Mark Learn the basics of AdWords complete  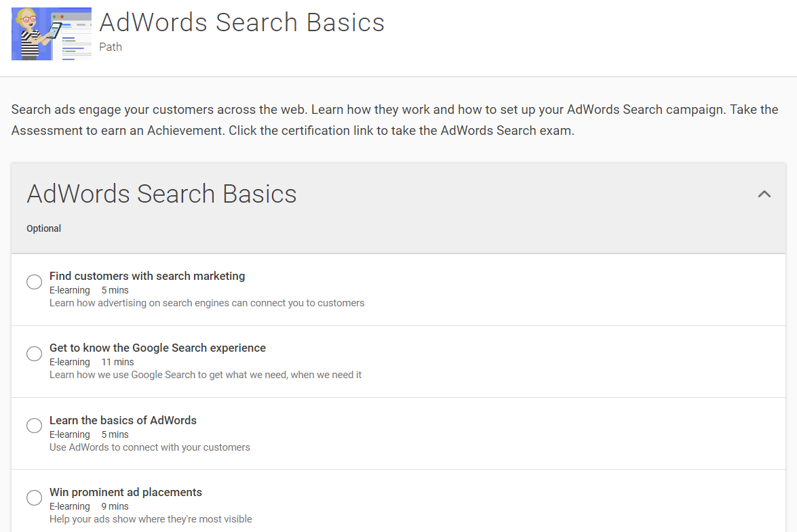[x=34, y=426]
